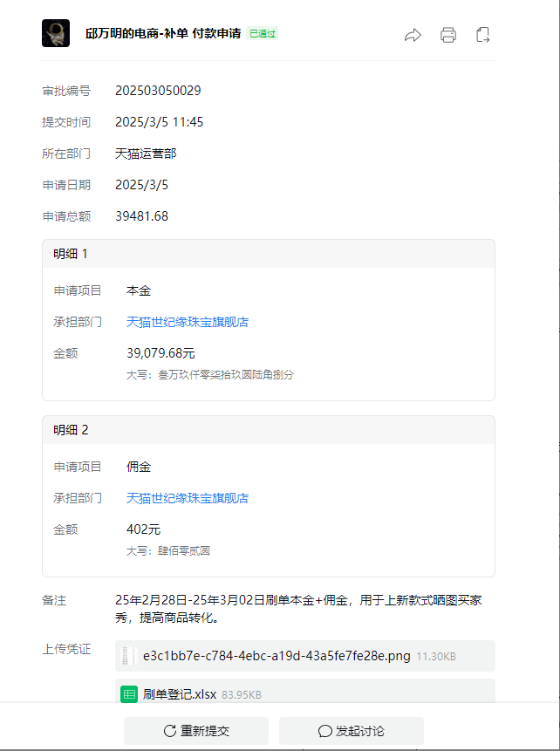Click the PNG attachment file-type icon
The image size is (560, 751).
(x=129, y=656)
